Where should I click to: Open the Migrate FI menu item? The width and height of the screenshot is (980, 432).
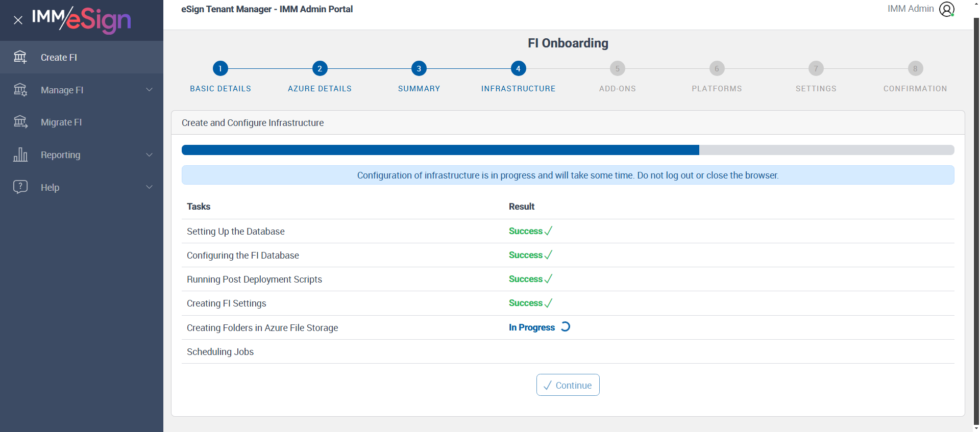[61, 122]
